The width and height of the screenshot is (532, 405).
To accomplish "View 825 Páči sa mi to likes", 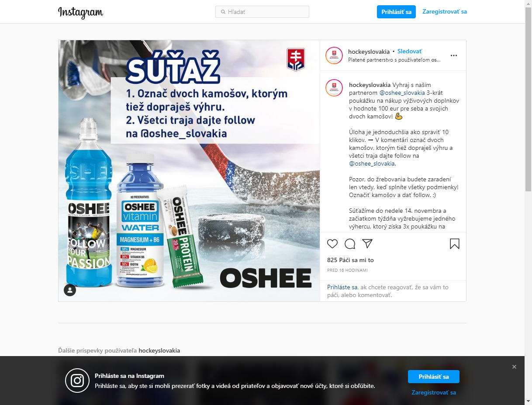I will click(x=350, y=260).
